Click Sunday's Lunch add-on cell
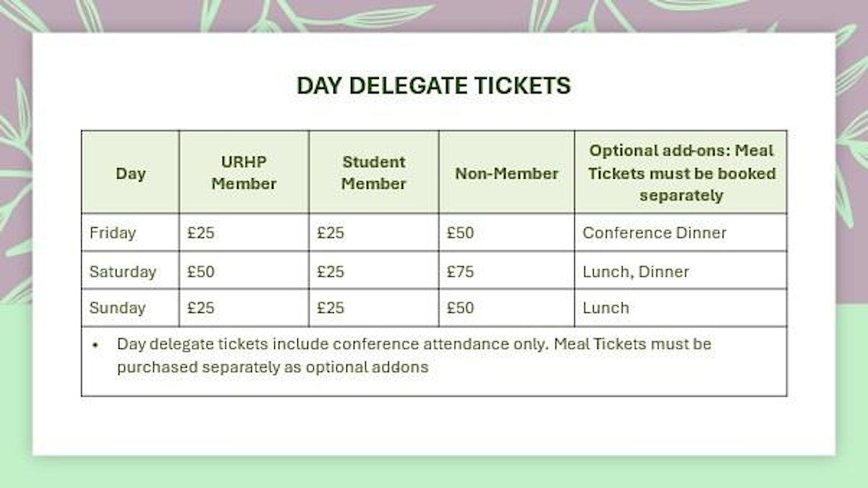Screen dimensions: 868x488 (606, 308)
